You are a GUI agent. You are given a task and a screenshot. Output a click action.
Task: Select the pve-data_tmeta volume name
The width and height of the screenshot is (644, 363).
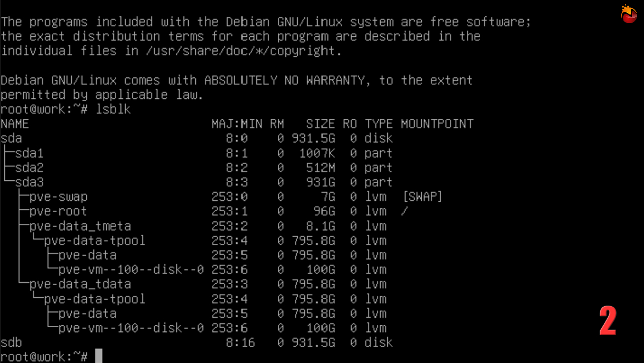pos(80,226)
